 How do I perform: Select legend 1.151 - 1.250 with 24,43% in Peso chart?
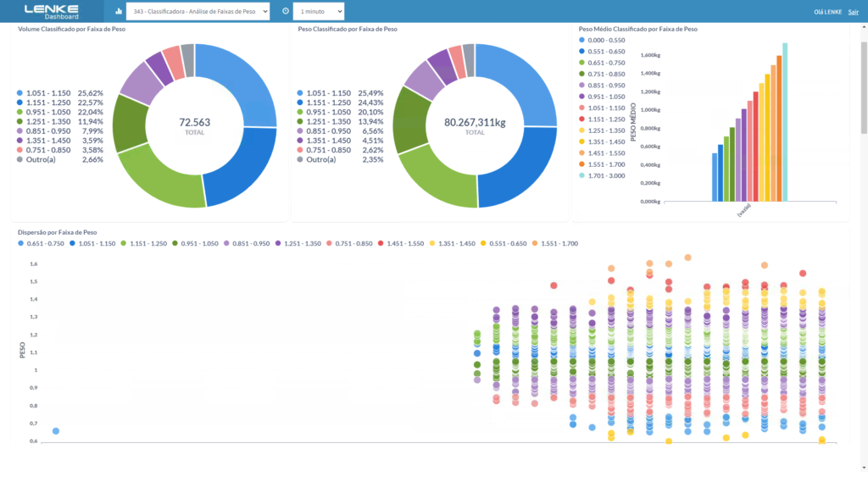click(340, 103)
